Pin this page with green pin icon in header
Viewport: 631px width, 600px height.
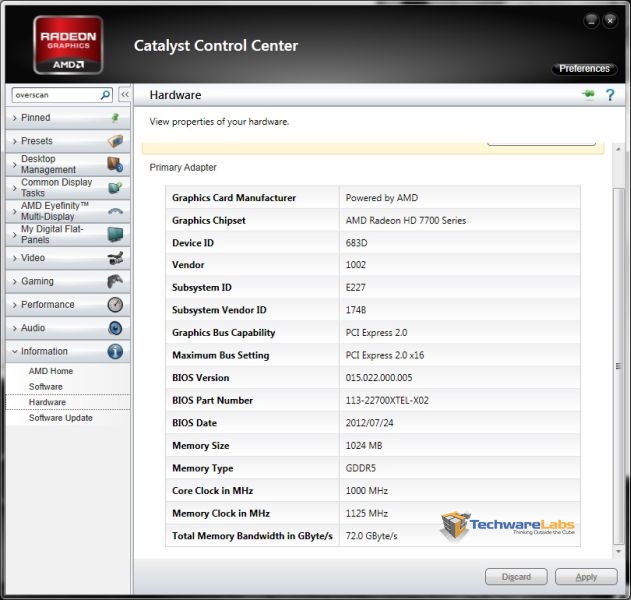[x=588, y=94]
